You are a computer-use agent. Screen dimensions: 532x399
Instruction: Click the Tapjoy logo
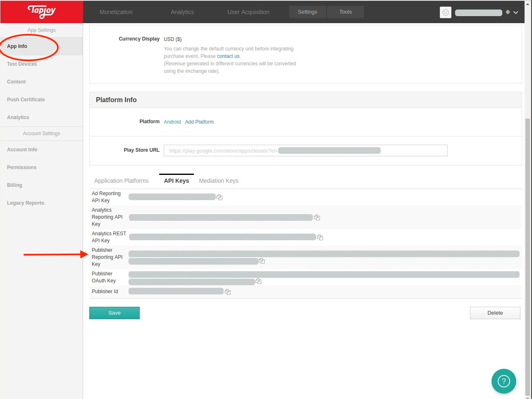click(41, 12)
